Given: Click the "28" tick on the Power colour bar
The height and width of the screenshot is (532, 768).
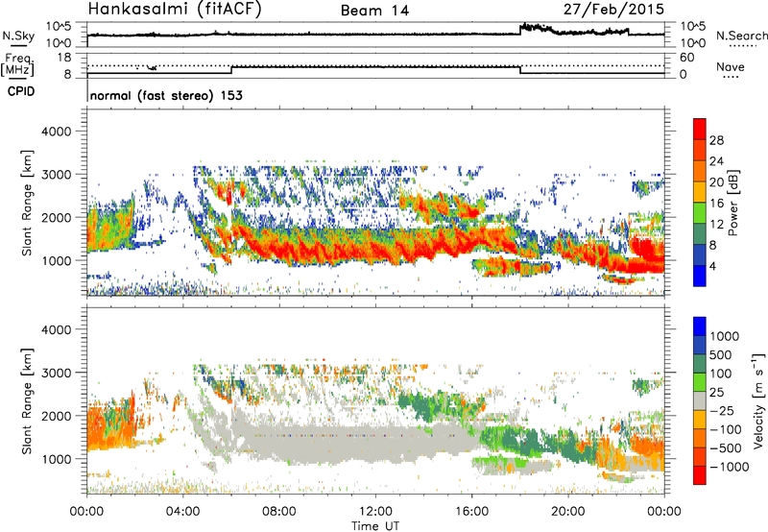Looking at the screenshot, I should (716, 140).
